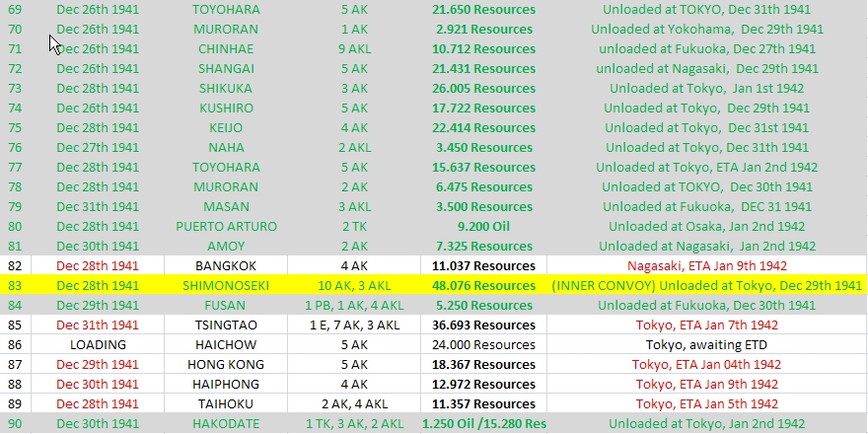The image size is (868, 434).
Task: Select the 21.431 Resources cell
Action: pyautogui.click(x=484, y=69)
